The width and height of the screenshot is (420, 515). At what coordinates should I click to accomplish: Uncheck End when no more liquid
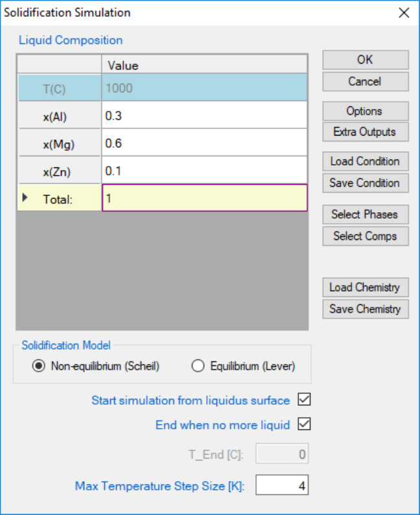tap(304, 424)
